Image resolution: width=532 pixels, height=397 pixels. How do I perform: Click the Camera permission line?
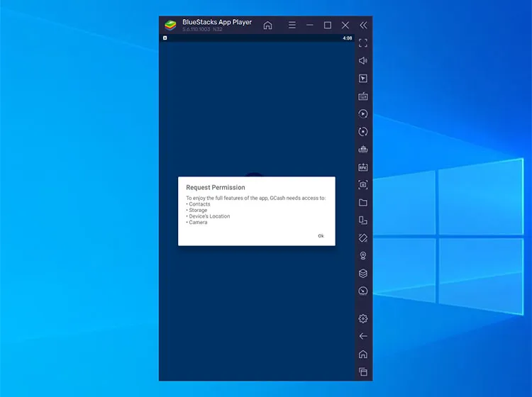click(196, 223)
